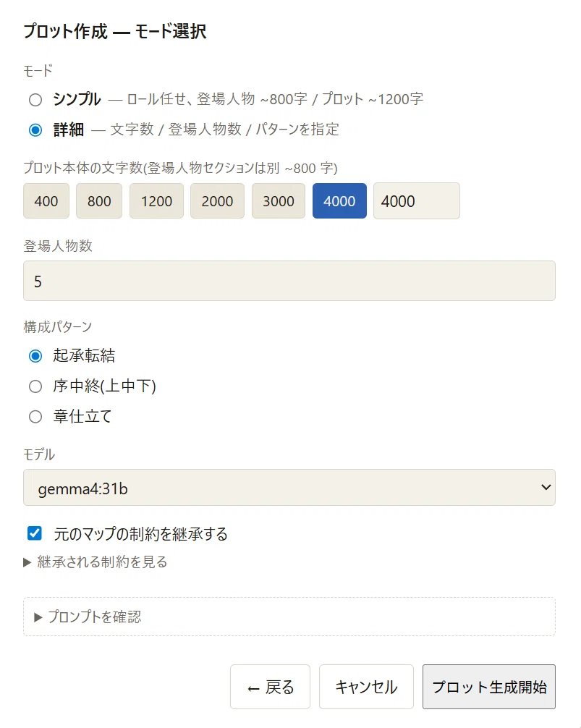The height and width of the screenshot is (728, 581).
Task: Select the 章仕立て pattern option
Action: coord(35,416)
